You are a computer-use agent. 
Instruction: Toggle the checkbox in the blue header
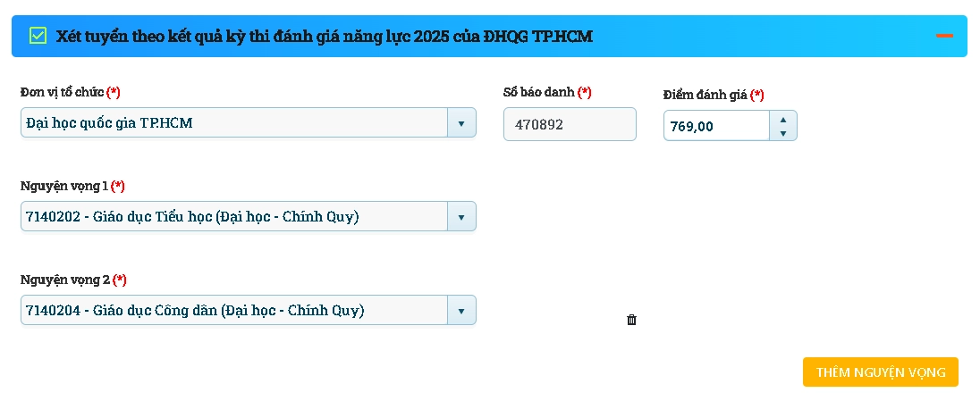click(38, 36)
